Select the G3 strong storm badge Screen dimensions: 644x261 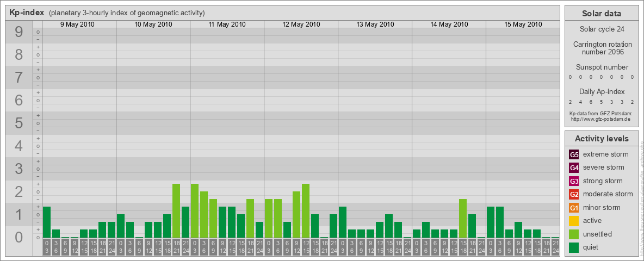[574, 181]
